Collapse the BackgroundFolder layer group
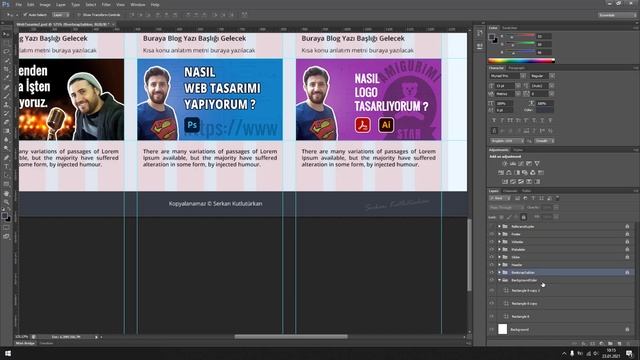The height and width of the screenshot is (360, 640). pyautogui.click(x=499, y=280)
